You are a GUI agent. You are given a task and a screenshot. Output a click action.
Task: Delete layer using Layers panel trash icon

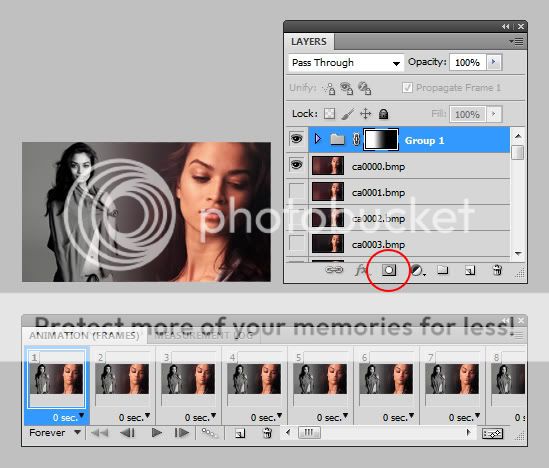coord(497,270)
